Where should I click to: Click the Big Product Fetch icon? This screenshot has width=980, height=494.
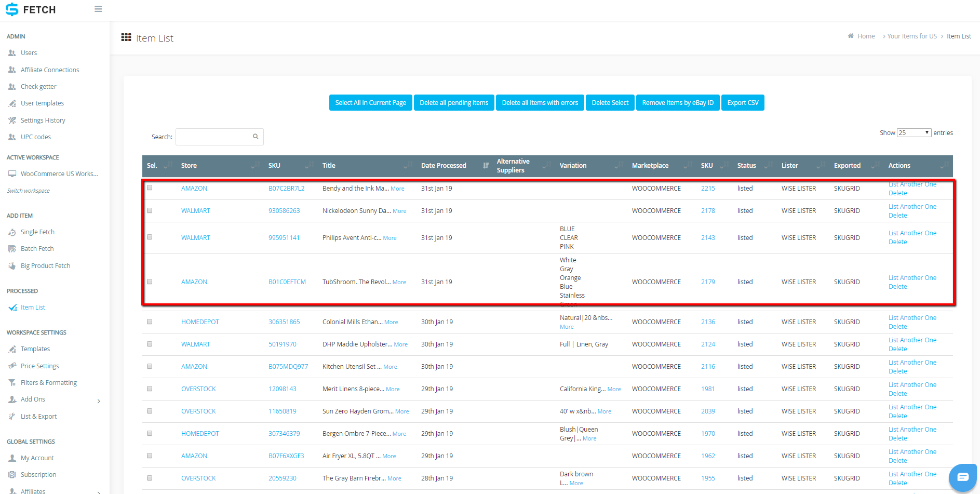(x=12, y=266)
